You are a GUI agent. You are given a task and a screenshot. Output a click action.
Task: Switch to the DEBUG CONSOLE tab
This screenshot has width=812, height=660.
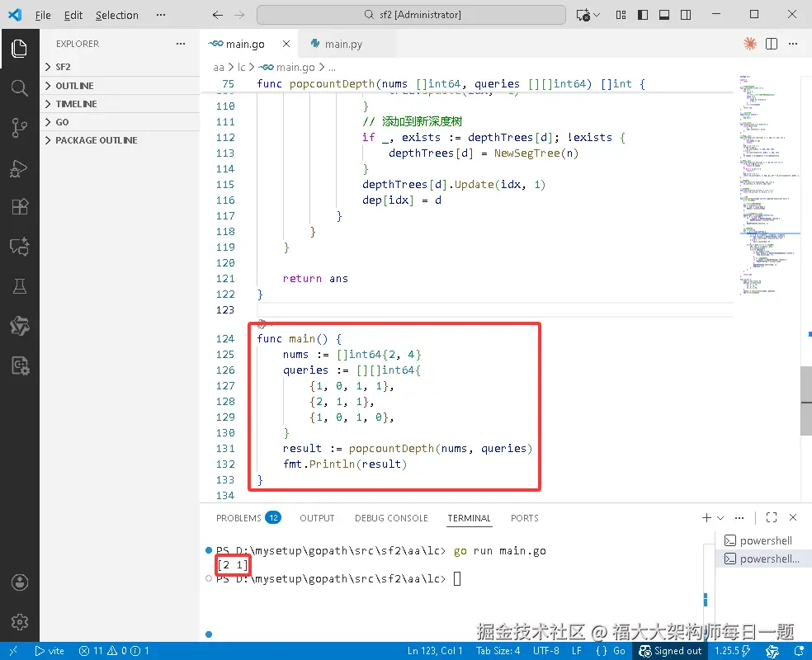click(x=391, y=517)
